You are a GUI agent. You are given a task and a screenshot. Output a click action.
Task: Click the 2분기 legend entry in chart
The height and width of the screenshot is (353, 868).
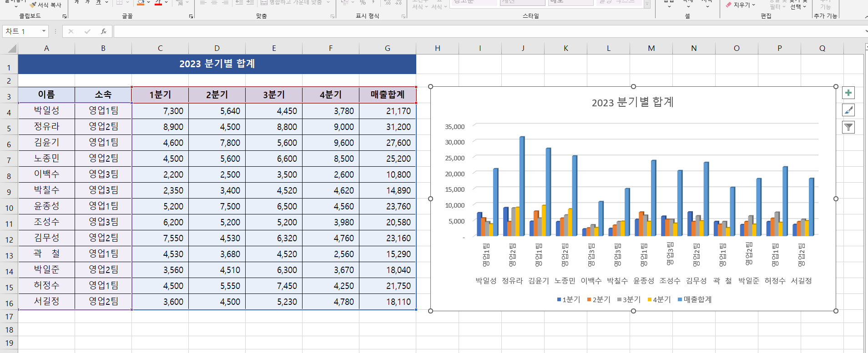(x=599, y=299)
